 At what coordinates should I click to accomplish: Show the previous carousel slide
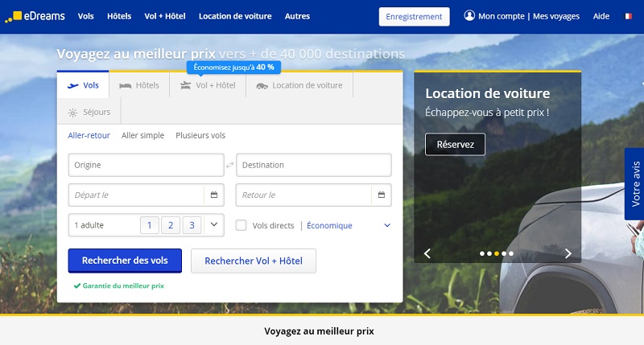pos(427,253)
